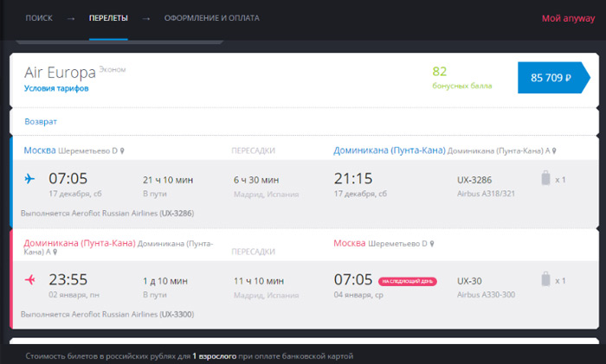Click 1 д 10 мин travel duration
The height and width of the screenshot is (364, 606).
pyautogui.click(x=165, y=281)
